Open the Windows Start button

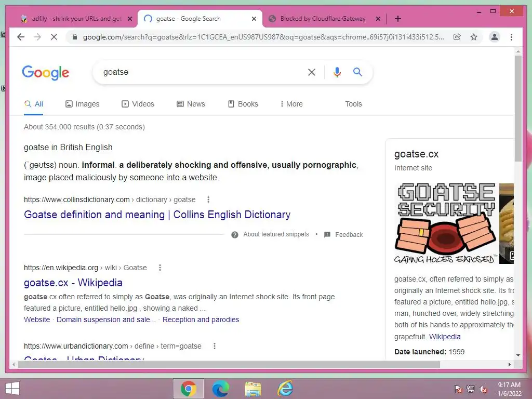(12, 389)
